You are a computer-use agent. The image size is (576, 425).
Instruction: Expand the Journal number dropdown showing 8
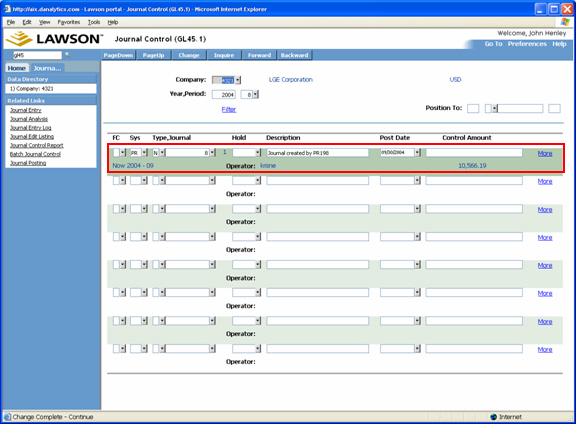click(212, 152)
